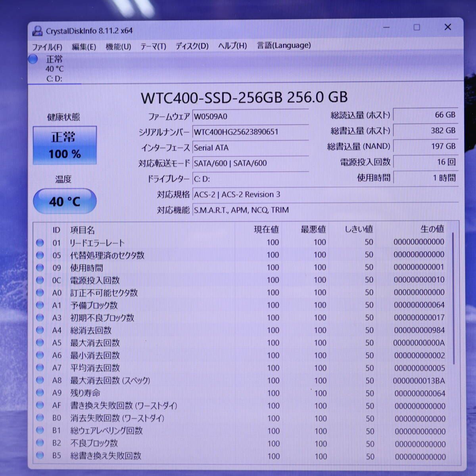Open the ヘルプ(H) menu
The width and height of the screenshot is (476, 476).
point(232,46)
